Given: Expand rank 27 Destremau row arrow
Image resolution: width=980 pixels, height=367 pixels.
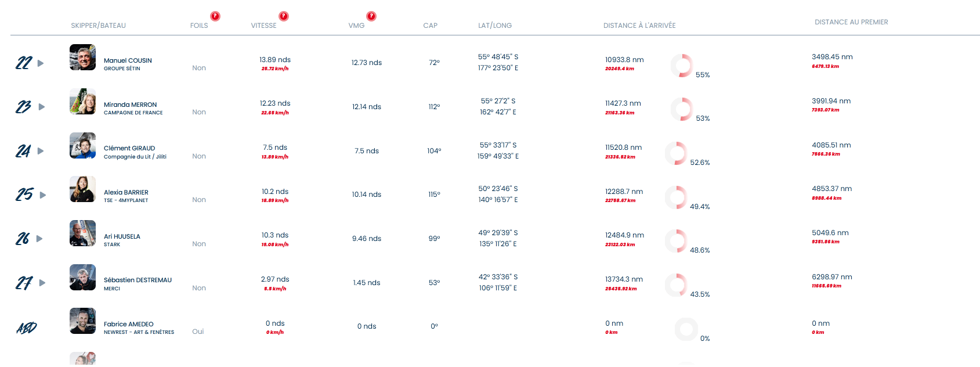Looking at the screenshot, I should (x=42, y=283).
